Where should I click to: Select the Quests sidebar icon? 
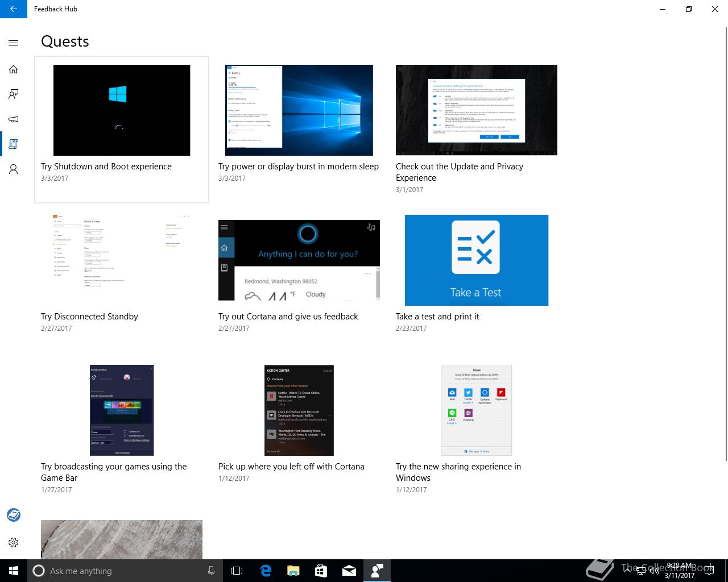(14, 144)
